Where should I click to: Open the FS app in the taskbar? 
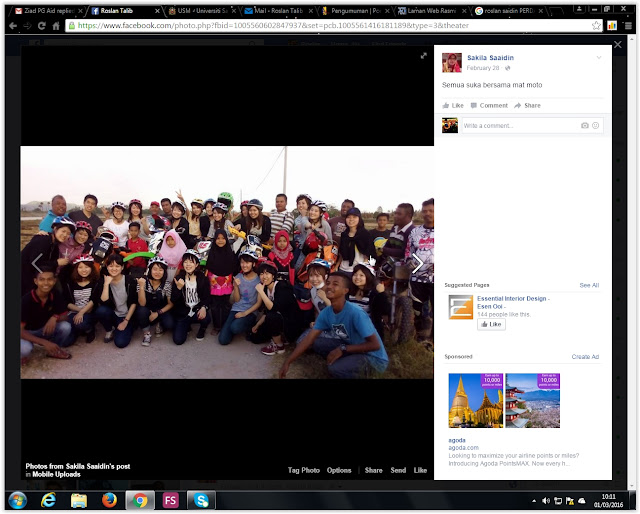(170, 500)
